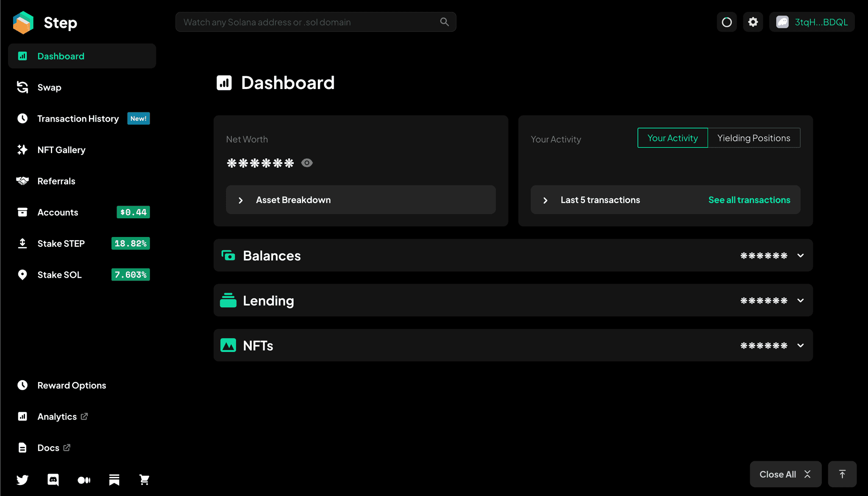Select the Your Activity toggle button
Viewport: 868px width, 496px height.
[x=672, y=138]
